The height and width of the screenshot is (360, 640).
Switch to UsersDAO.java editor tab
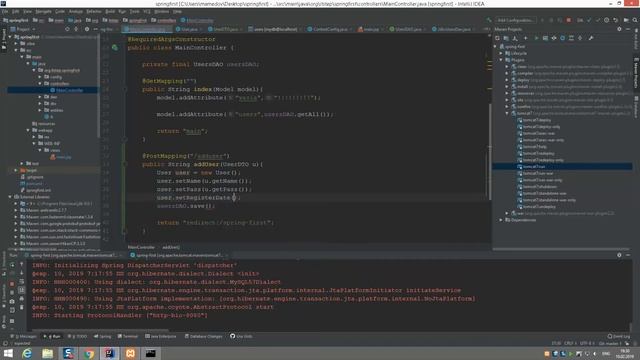407,29
